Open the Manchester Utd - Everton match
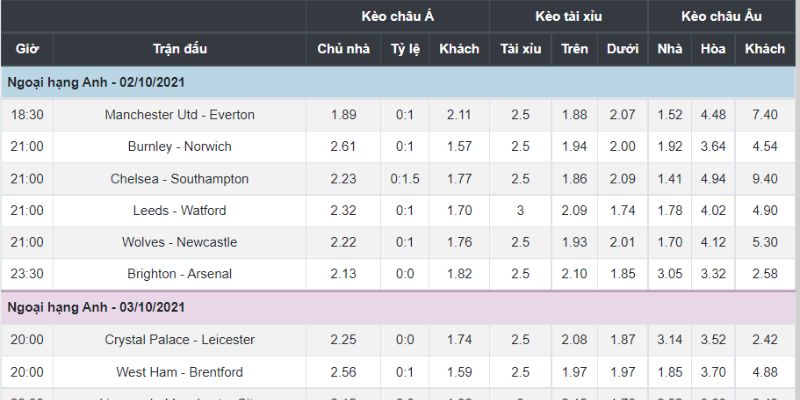 click(x=180, y=115)
